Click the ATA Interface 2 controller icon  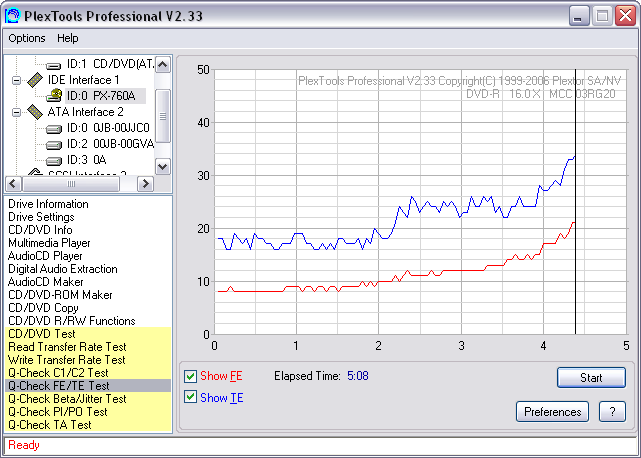coord(35,112)
